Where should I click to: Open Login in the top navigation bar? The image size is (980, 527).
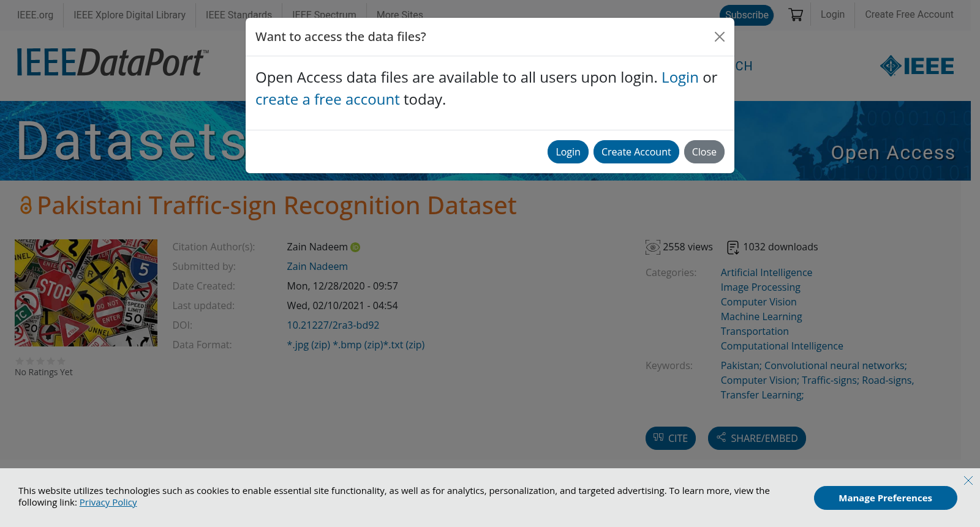coord(832,15)
